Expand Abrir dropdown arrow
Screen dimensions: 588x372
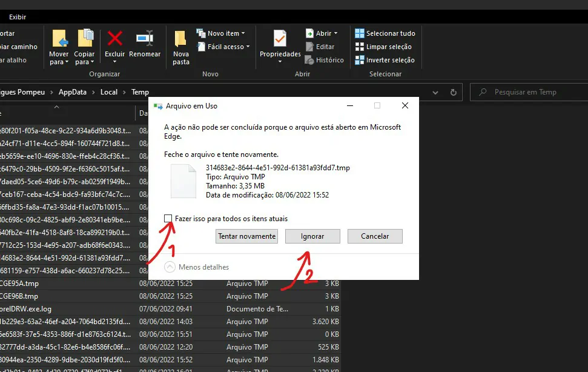(335, 33)
